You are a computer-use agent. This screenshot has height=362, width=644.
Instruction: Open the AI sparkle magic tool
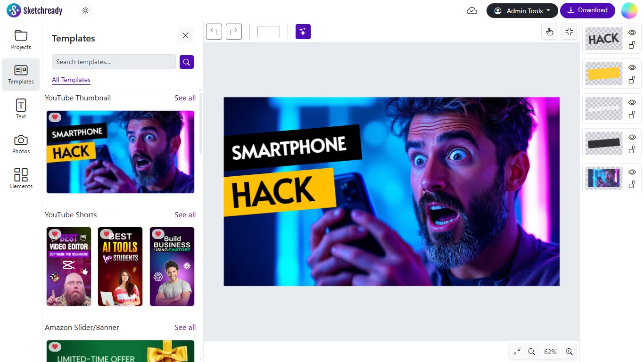[303, 32]
